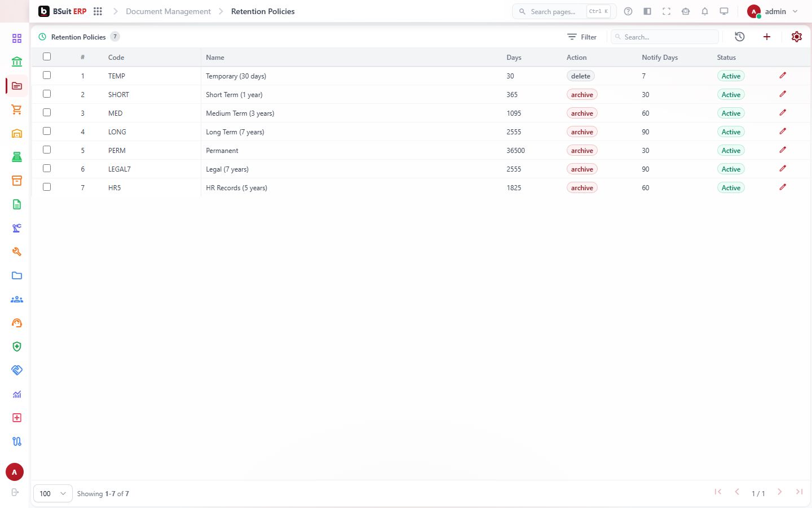
Task: Edit the HR5 policy with its pencil icon
Action: tap(783, 187)
